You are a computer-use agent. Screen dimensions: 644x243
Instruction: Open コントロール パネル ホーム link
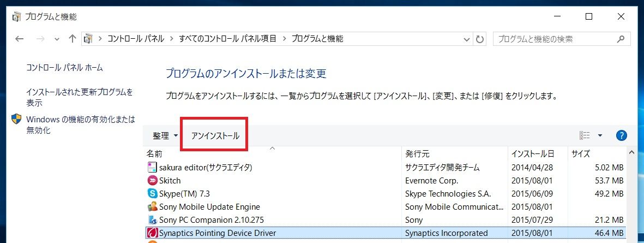click(x=64, y=67)
